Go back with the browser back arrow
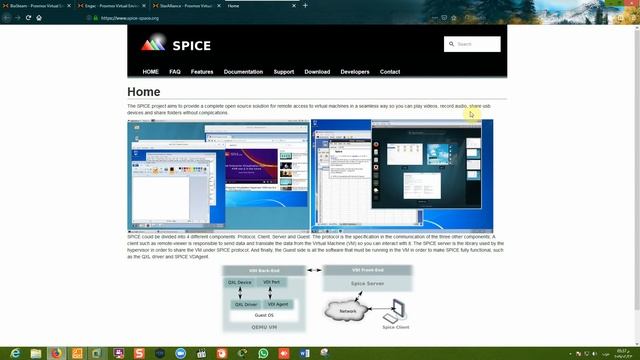 pos(6,18)
